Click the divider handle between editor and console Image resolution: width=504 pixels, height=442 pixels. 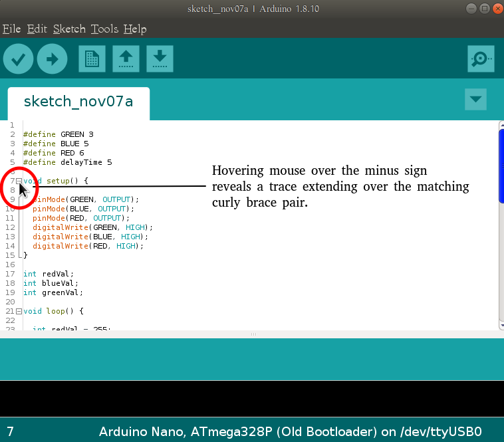(252, 334)
